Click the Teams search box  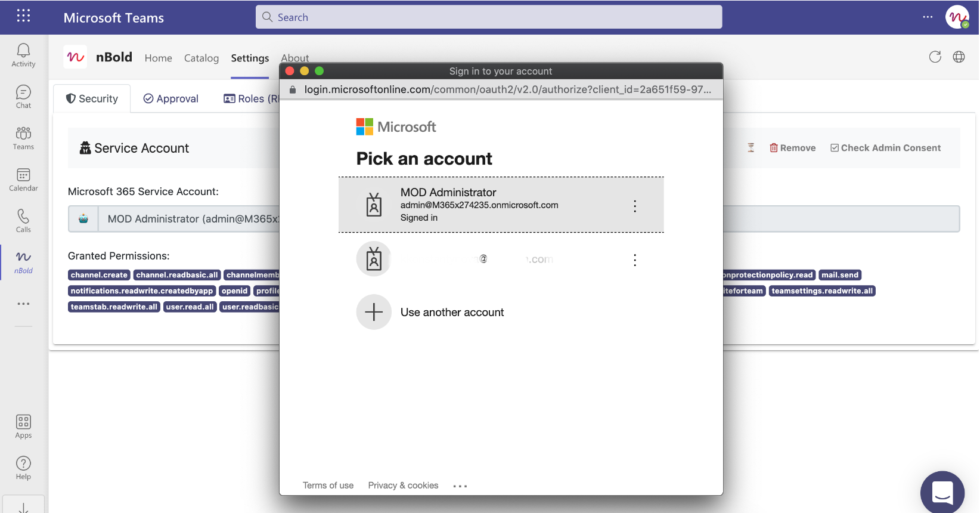click(489, 17)
